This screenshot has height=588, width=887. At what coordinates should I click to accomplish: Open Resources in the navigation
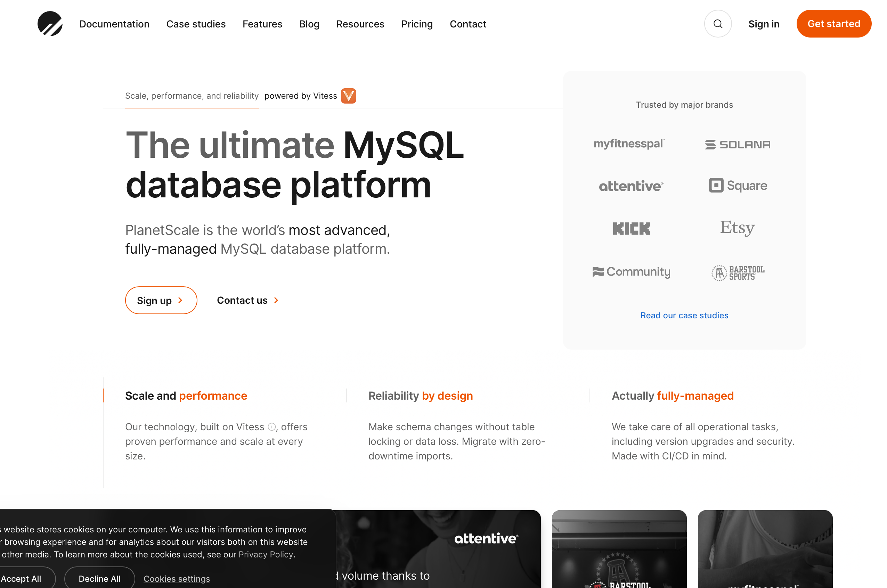click(360, 24)
